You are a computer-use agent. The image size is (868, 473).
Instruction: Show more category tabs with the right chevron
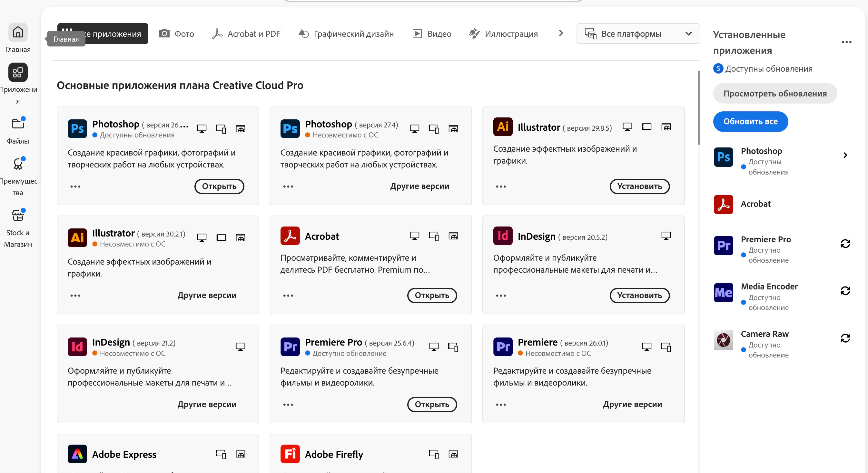(x=561, y=33)
